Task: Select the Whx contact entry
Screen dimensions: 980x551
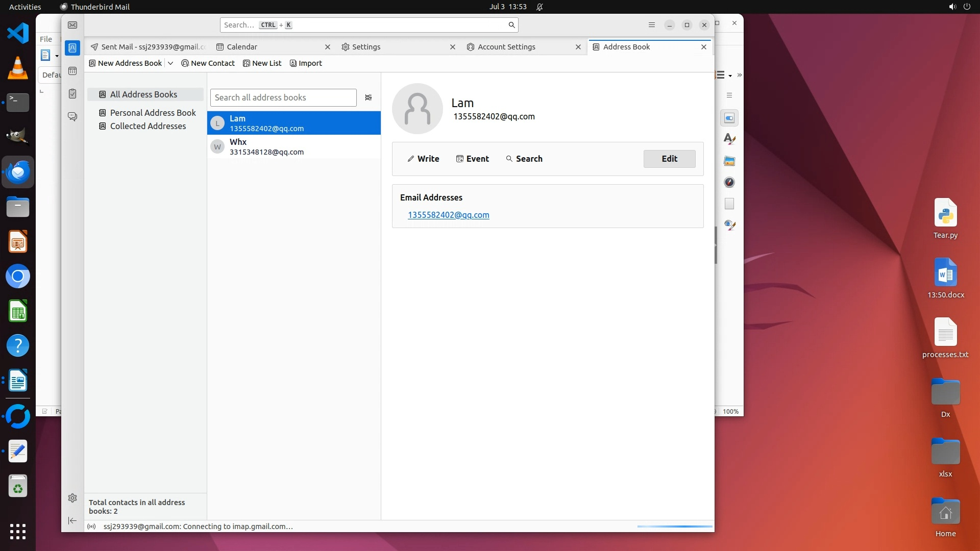Action: tap(293, 147)
